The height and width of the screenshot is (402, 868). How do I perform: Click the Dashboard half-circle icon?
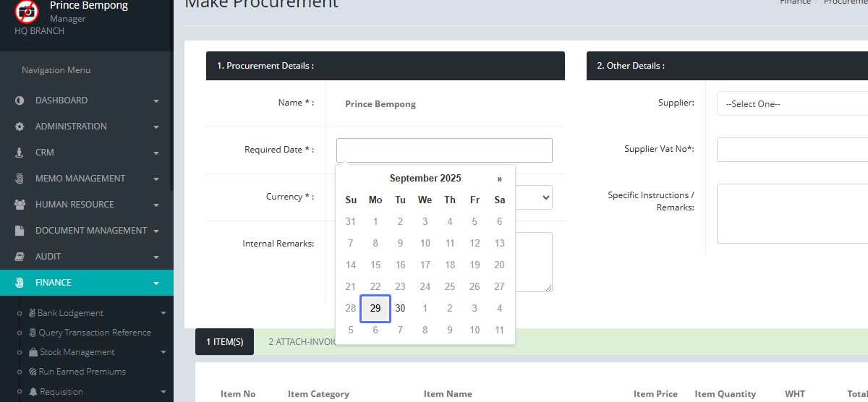point(20,100)
